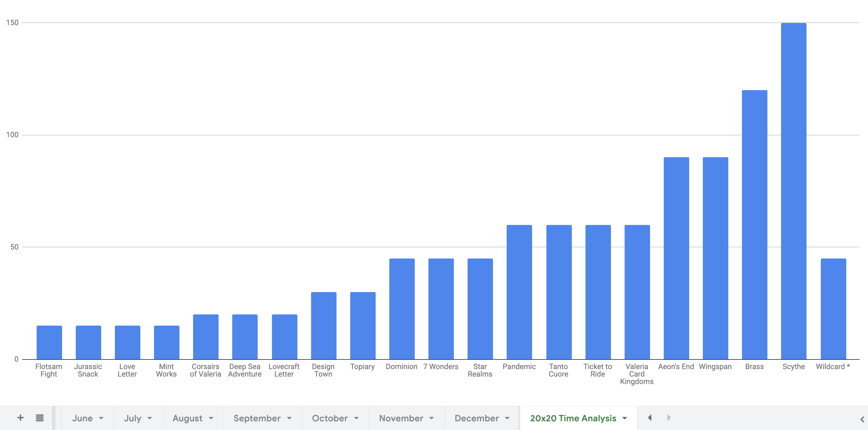Open the October tab dropdown arrow
This screenshot has width=868, height=430.
tap(356, 418)
